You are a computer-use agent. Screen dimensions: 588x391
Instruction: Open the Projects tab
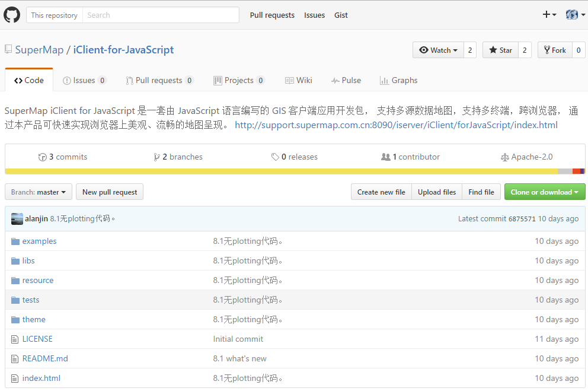pyautogui.click(x=239, y=80)
